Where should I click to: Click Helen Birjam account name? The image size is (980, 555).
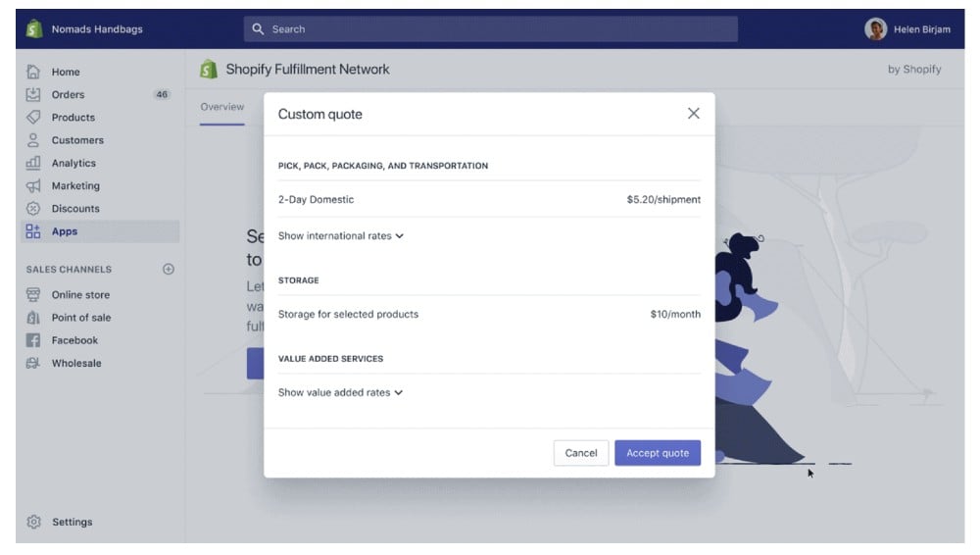tap(922, 29)
